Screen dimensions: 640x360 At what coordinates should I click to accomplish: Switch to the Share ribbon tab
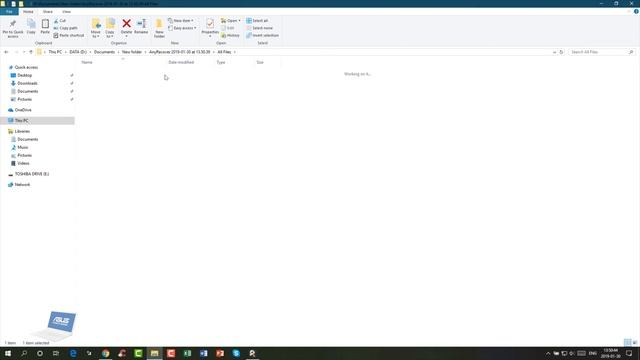point(48,12)
